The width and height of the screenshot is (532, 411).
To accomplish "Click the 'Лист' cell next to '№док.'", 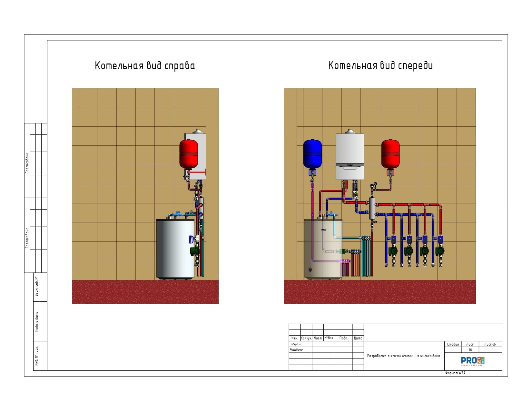I will (318, 338).
